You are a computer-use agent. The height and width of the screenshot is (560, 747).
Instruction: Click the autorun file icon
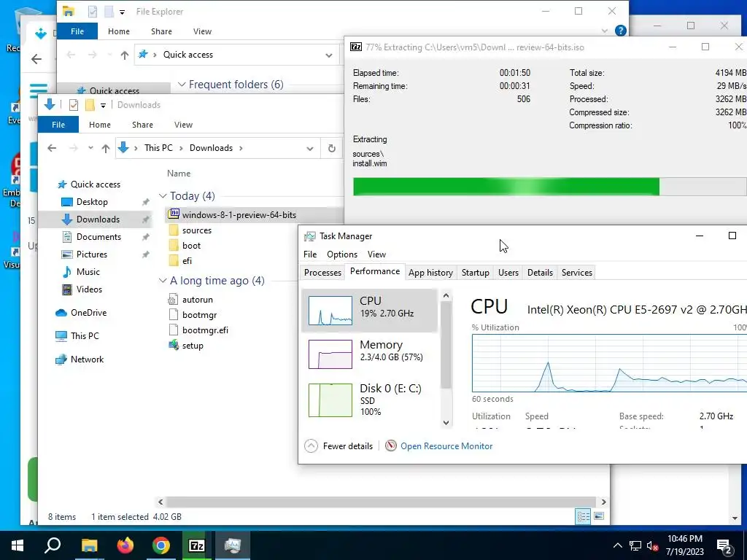tap(174, 300)
